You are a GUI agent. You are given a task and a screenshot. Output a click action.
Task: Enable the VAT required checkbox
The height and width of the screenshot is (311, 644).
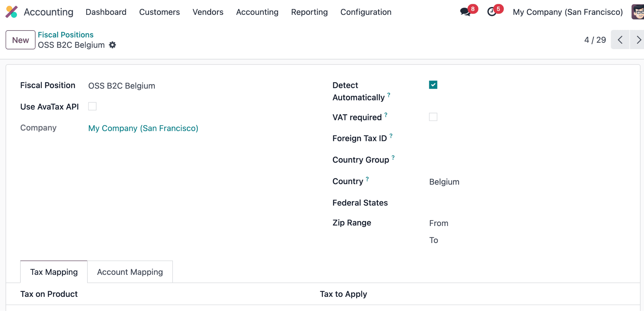coord(433,117)
